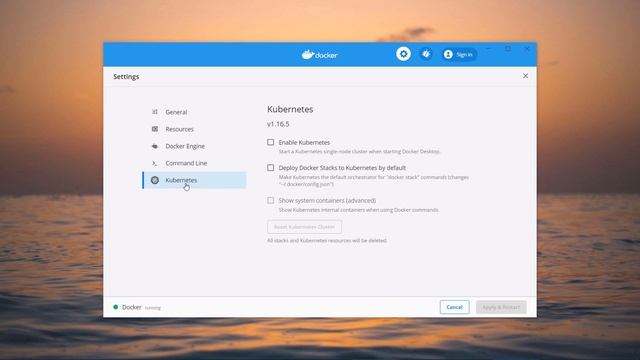Click Reset Kubernetes Cluster button
Image resolution: width=640 pixels, height=360 pixels.
[x=304, y=227]
